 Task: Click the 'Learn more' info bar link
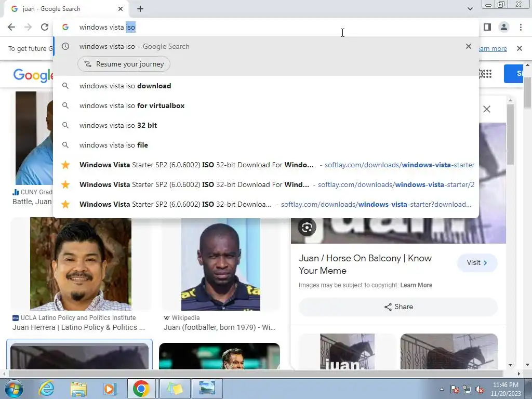[x=493, y=48]
